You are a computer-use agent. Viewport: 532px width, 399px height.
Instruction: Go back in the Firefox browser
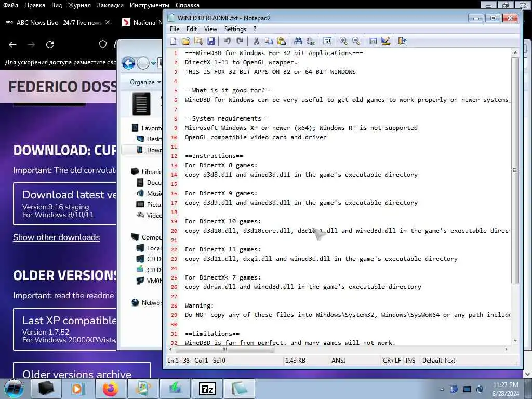(x=12, y=45)
